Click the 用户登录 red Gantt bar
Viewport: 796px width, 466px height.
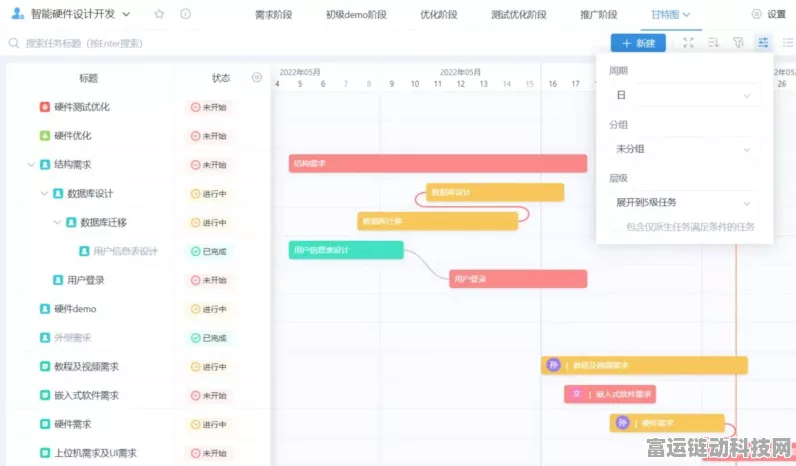[x=518, y=279]
